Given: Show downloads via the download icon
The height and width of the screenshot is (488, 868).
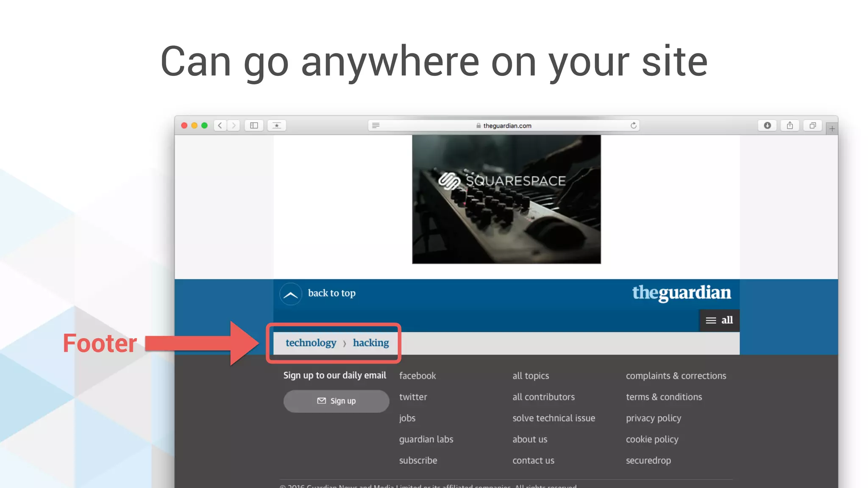Looking at the screenshot, I should (x=767, y=125).
